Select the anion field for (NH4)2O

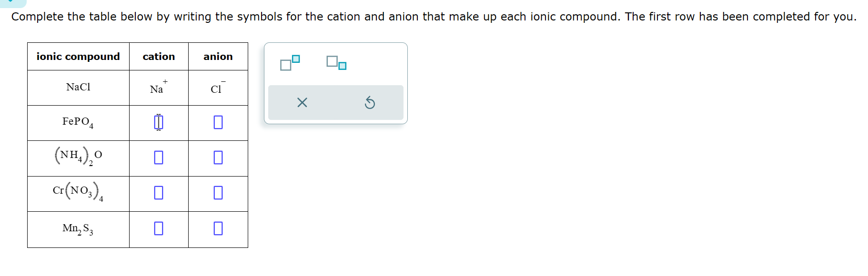click(x=218, y=158)
